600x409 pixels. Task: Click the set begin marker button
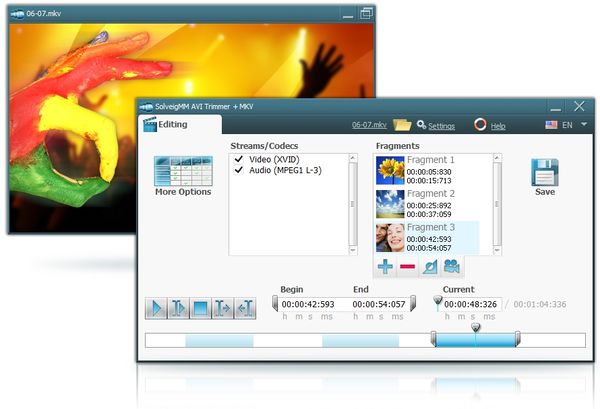click(222, 308)
